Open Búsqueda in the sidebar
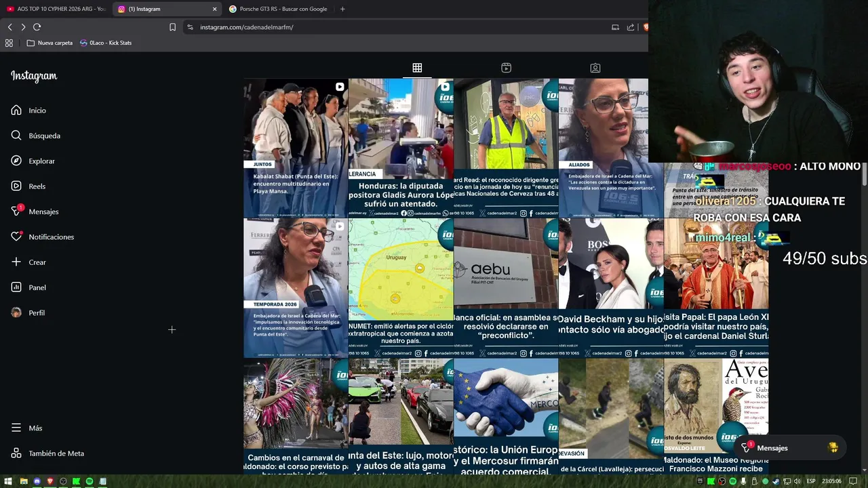The image size is (868, 488). (36, 136)
